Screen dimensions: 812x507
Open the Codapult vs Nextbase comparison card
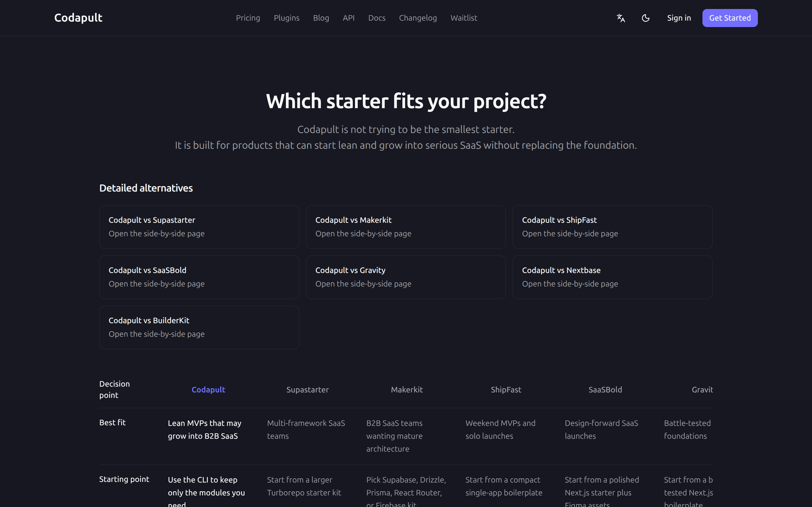(x=612, y=277)
